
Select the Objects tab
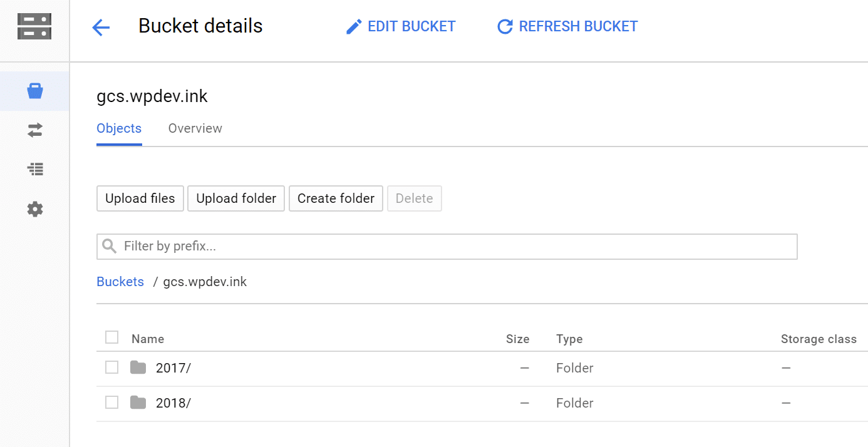click(119, 128)
